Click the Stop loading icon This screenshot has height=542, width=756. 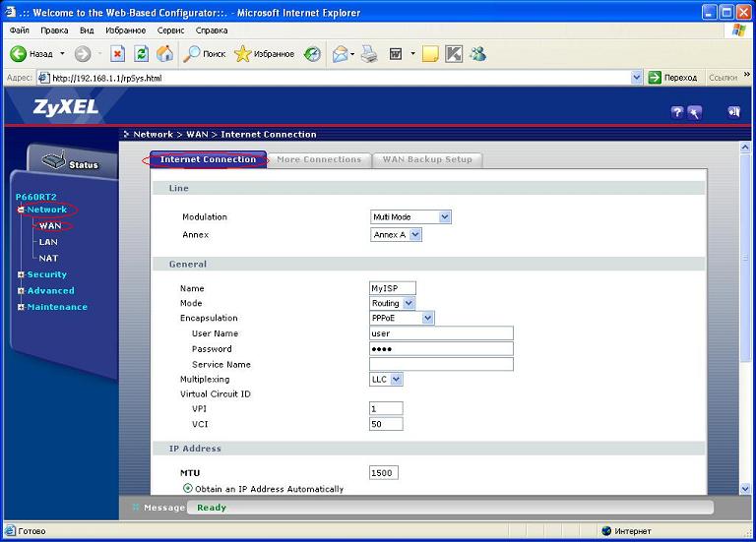pyautogui.click(x=117, y=53)
